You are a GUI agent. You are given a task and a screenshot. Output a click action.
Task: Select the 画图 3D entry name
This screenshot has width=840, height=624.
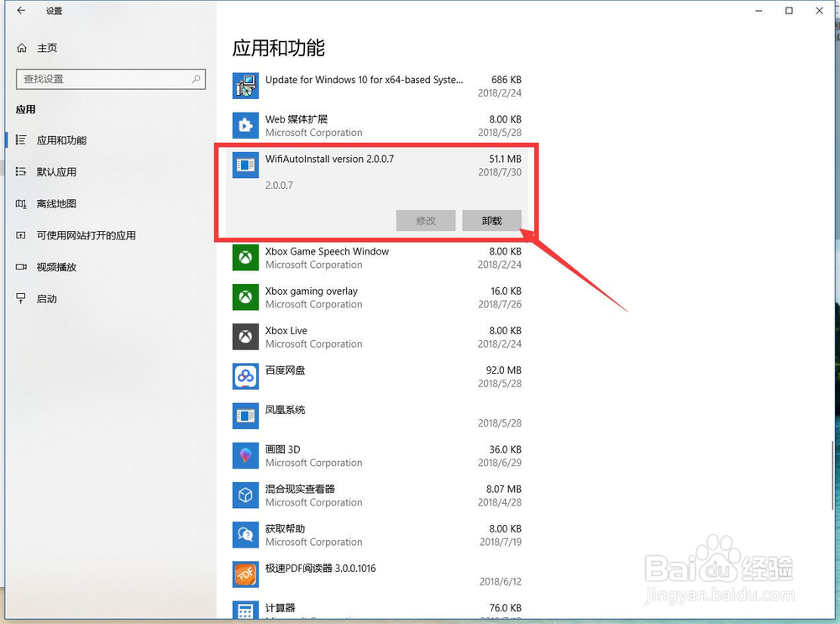282,449
